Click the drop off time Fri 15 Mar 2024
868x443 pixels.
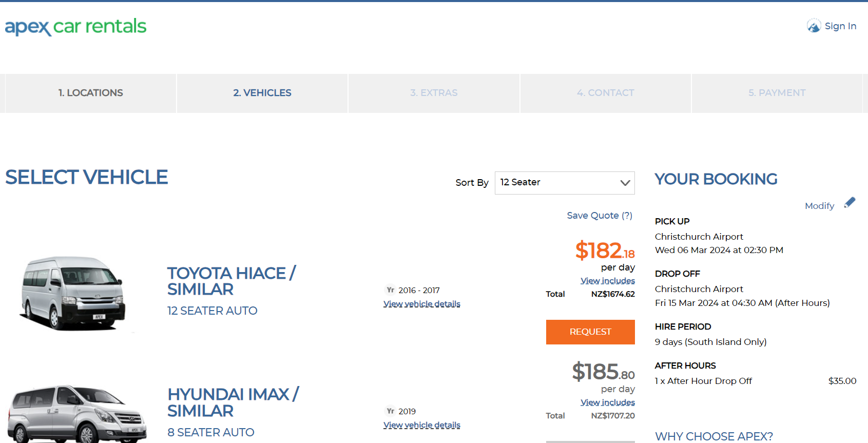point(742,303)
